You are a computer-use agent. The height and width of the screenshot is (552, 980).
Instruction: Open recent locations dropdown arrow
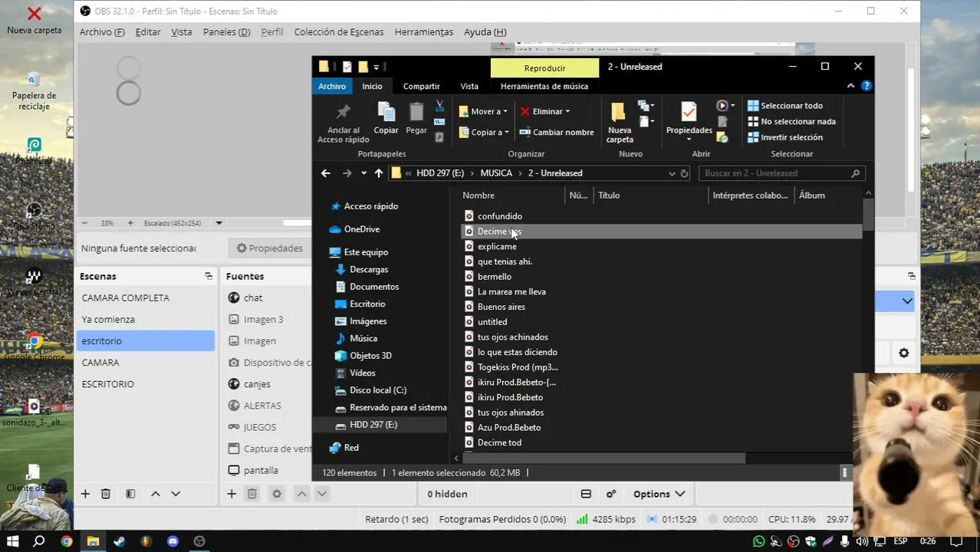click(x=363, y=173)
